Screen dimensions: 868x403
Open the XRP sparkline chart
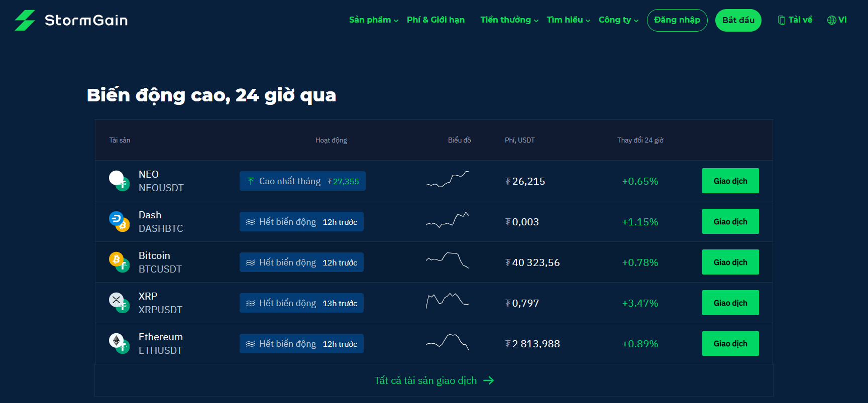tap(447, 301)
